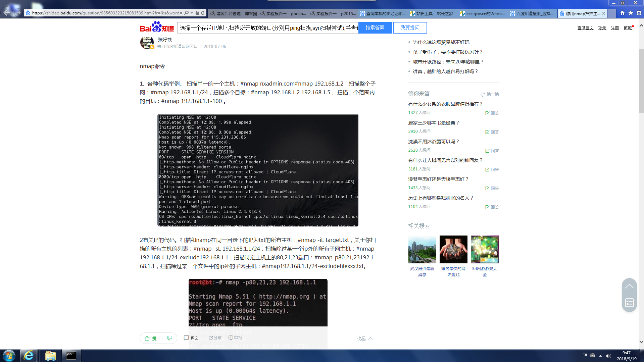Collapse the answer with 收起
The image size is (644, 362).
click(365, 339)
